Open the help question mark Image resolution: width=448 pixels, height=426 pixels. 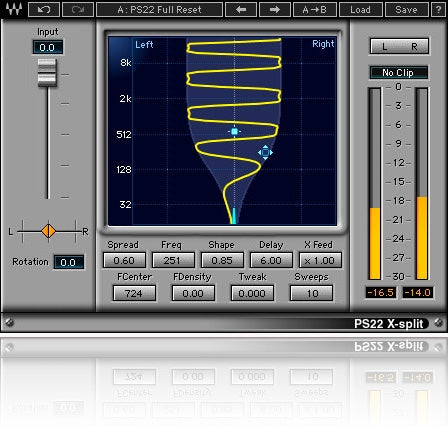tap(439, 10)
